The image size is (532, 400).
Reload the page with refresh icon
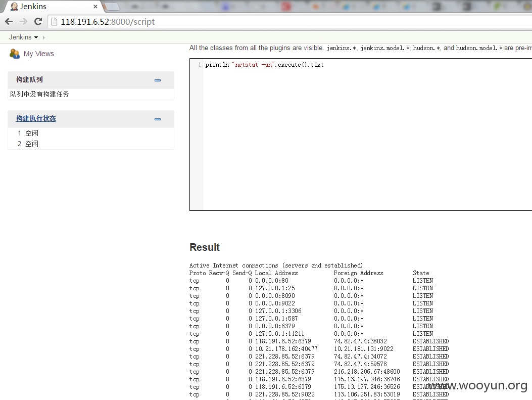tap(38, 22)
